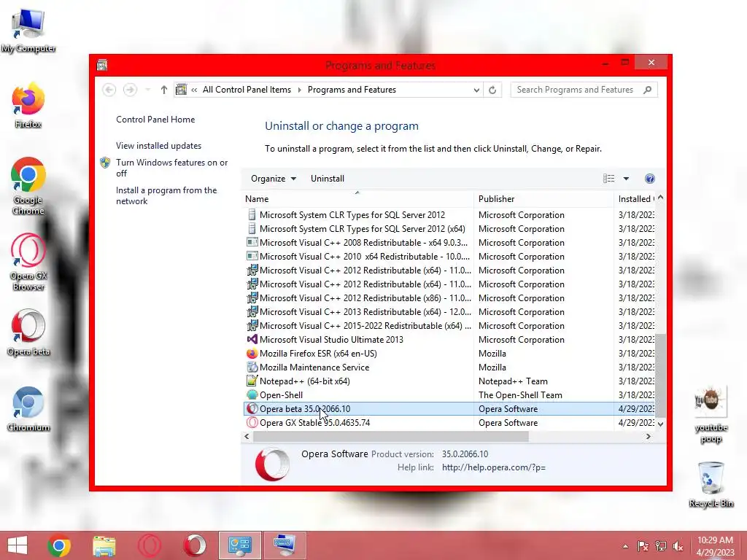Refresh the Programs and Features list
The height and width of the screenshot is (560, 747).
click(492, 90)
